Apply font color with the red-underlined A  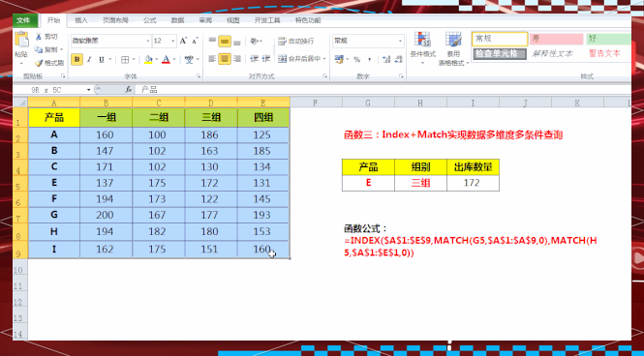pyautogui.click(x=166, y=60)
